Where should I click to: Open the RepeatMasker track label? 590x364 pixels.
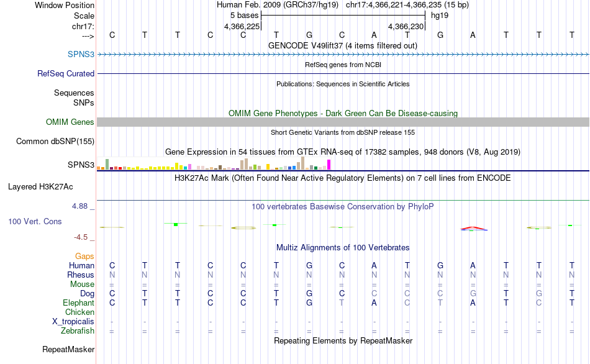click(68, 349)
